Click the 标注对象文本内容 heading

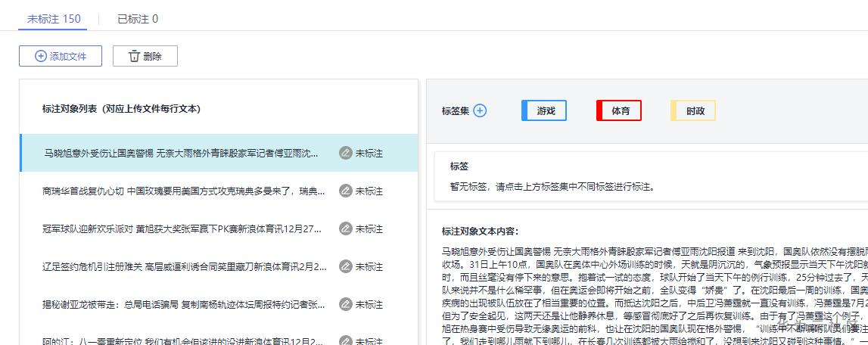480,232
